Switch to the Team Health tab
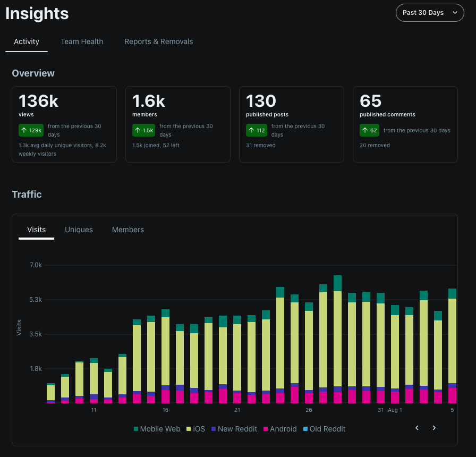This screenshot has height=457, width=476. pyautogui.click(x=82, y=41)
